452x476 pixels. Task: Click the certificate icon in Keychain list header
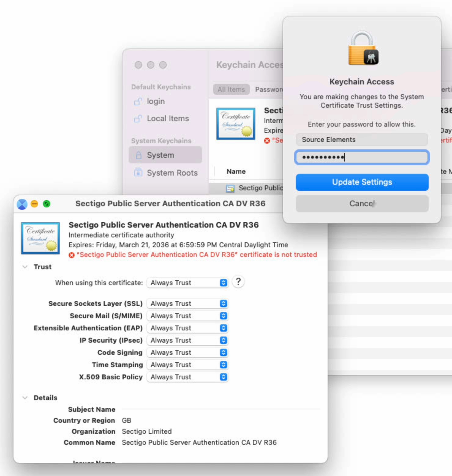(x=235, y=124)
